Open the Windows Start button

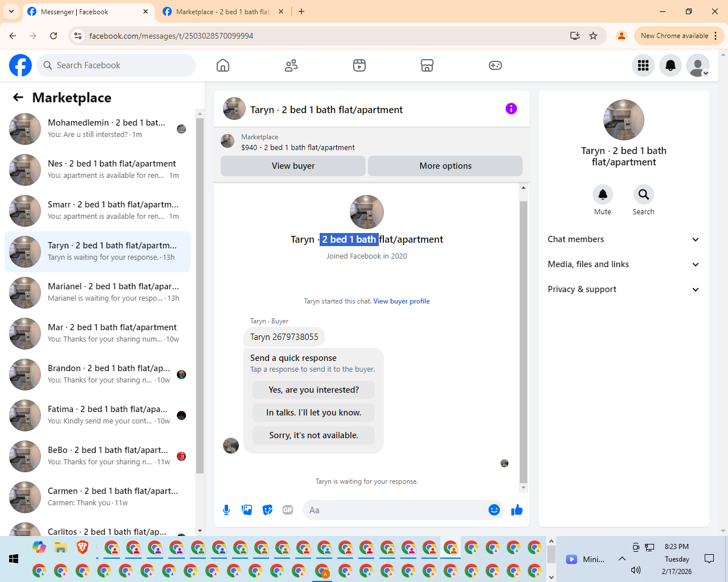[x=14, y=559]
